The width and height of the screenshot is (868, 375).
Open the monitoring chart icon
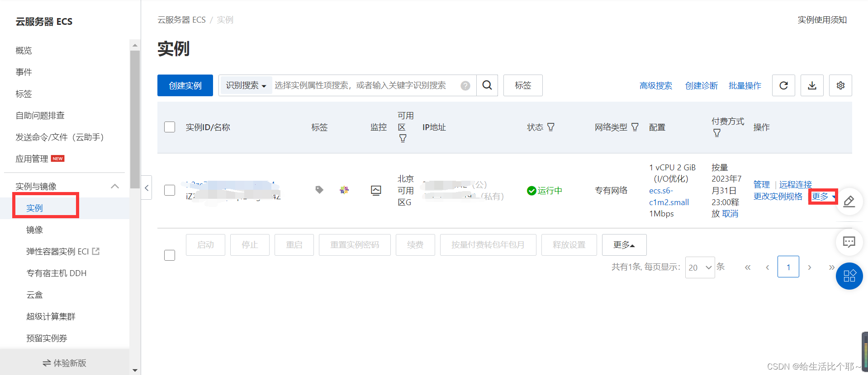point(376,190)
